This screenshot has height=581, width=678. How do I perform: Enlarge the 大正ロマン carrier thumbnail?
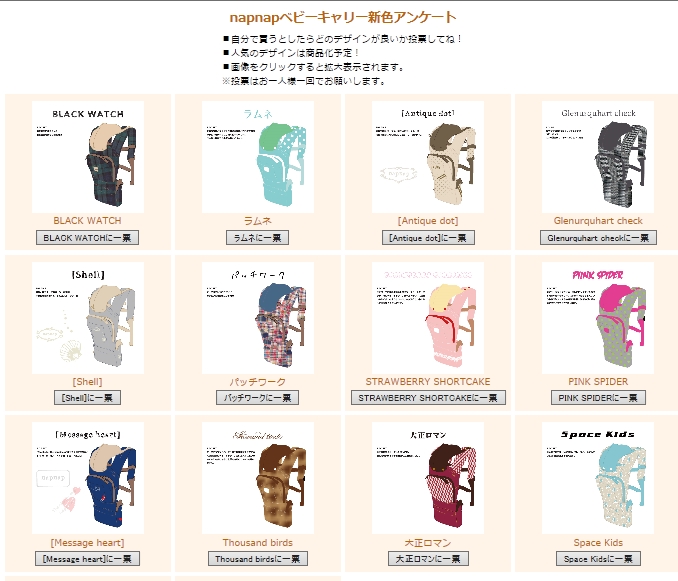(428, 478)
